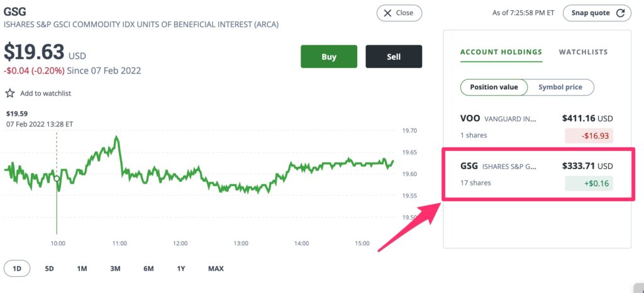Set chart range to 1M

tap(82, 268)
